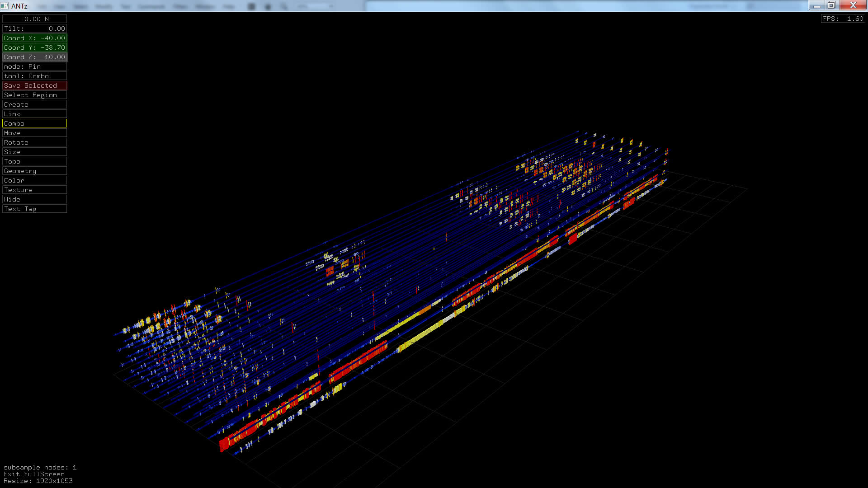Switch the mode: Pin selector
The width and height of the screenshot is (868, 488).
click(35, 66)
